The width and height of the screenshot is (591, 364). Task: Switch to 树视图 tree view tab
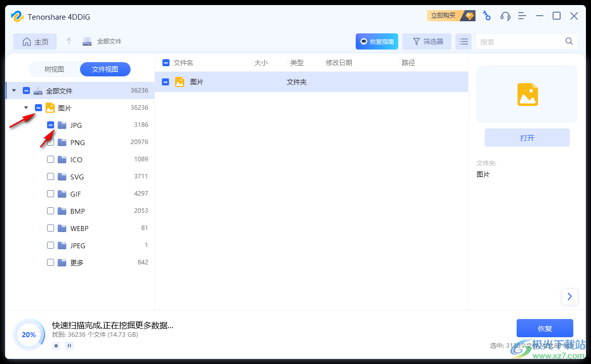point(54,69)
